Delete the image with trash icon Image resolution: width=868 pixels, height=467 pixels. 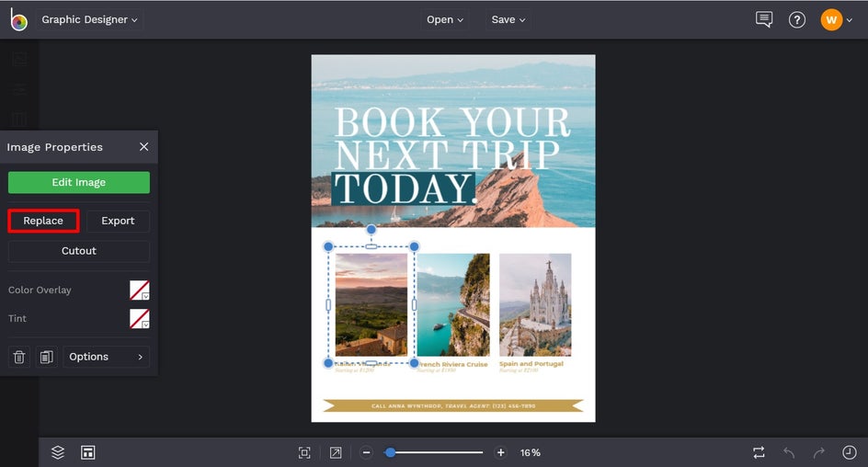18,357
